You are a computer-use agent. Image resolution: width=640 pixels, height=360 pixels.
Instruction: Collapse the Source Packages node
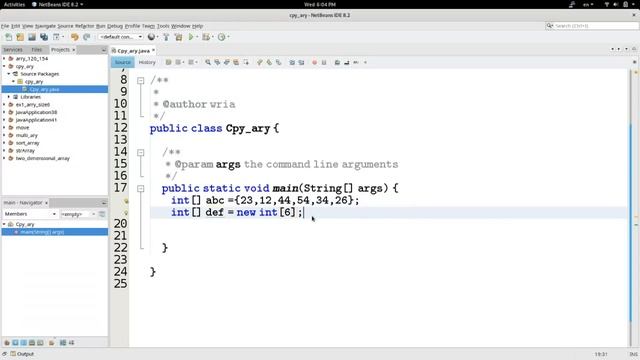point(9,74)
